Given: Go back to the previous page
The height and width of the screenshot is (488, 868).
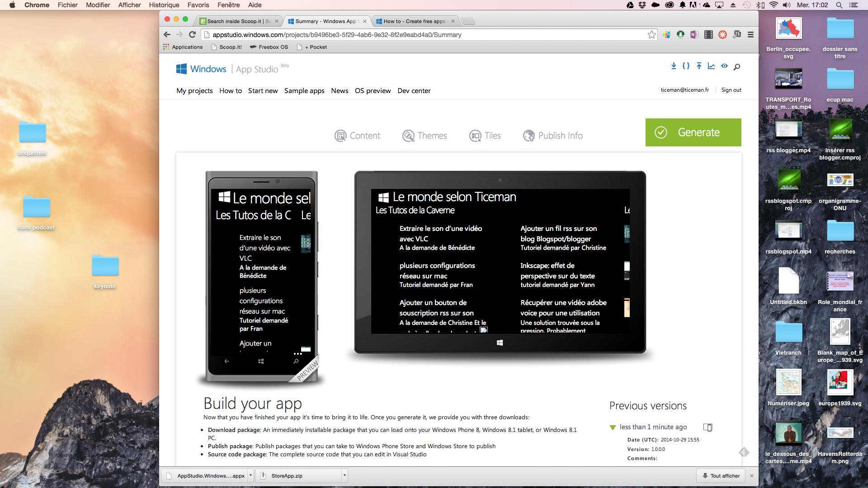Looking at the screenshot, I should click(167, 35).
